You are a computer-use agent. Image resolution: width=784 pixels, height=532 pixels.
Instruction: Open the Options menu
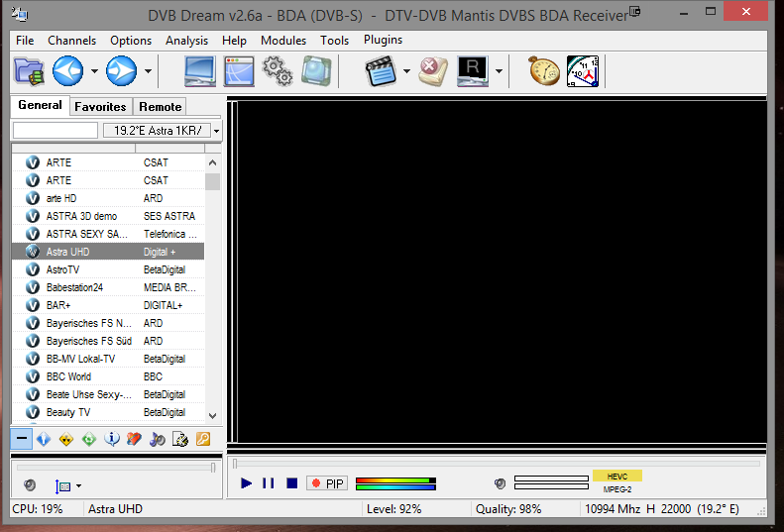131,41
